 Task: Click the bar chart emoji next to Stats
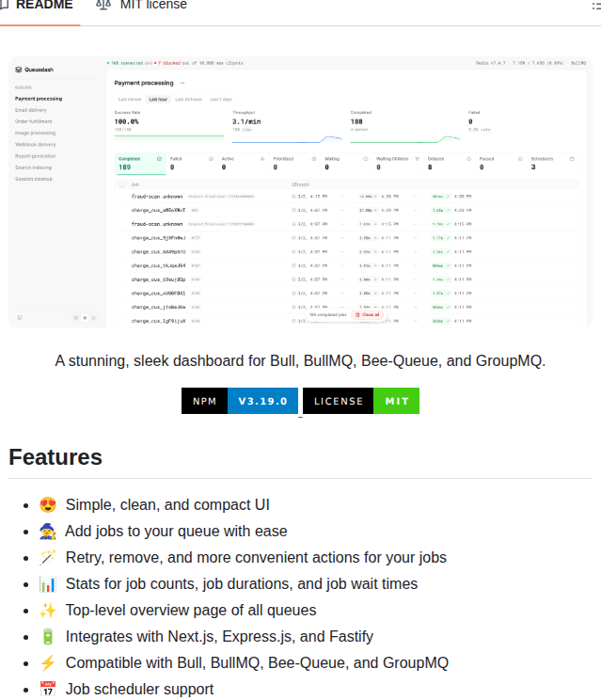coord(48,584)
